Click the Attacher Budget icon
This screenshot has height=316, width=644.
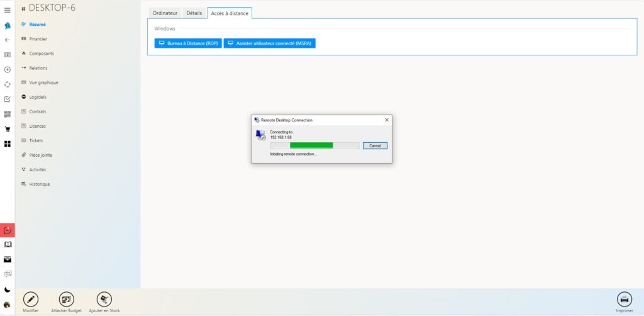pos(67,300)
